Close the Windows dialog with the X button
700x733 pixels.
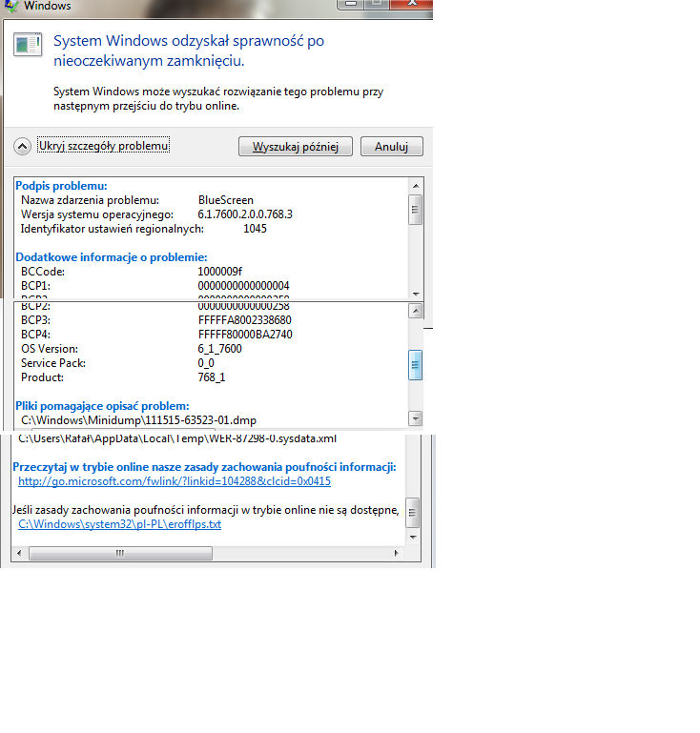(411, 4)
